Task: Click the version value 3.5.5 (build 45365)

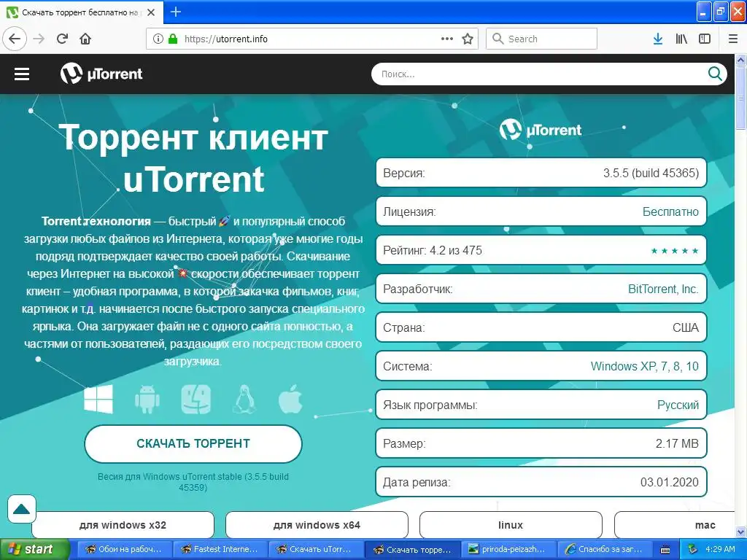Action: point(651,173)
